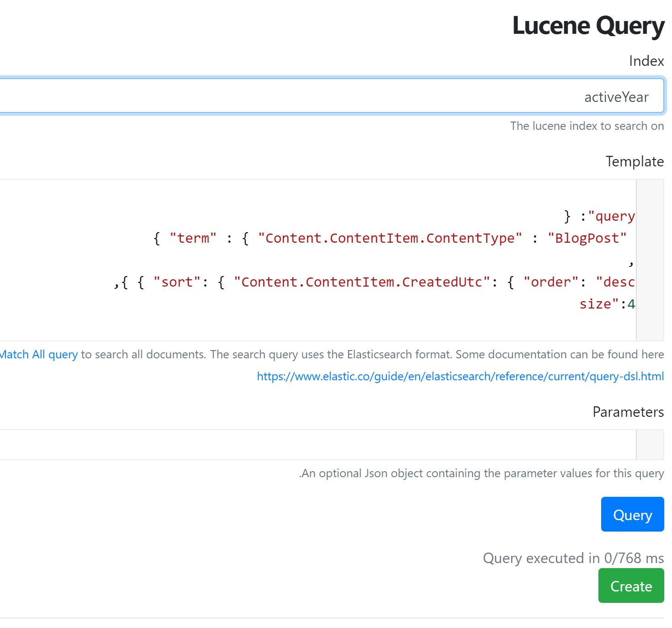672x628 pixels.
Task: Click the Index label
Action: [x=646, y=61]
